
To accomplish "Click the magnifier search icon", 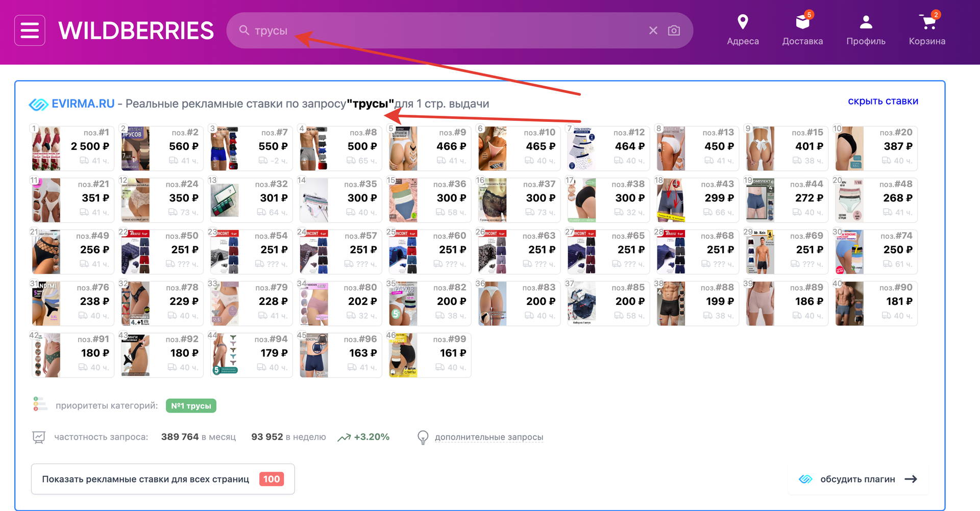I will point(244,31).
